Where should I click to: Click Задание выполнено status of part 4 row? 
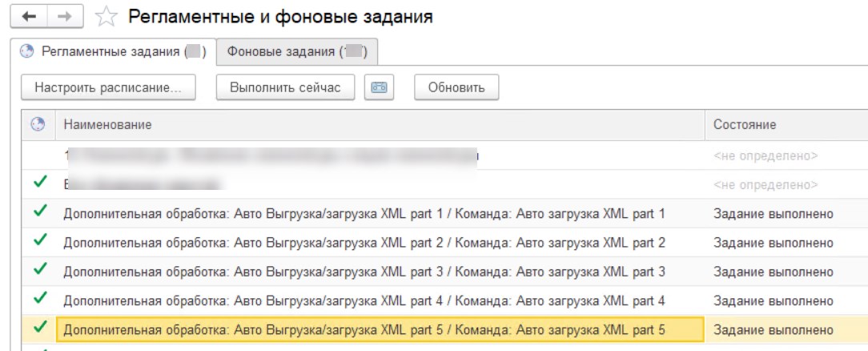coord(774,301)
